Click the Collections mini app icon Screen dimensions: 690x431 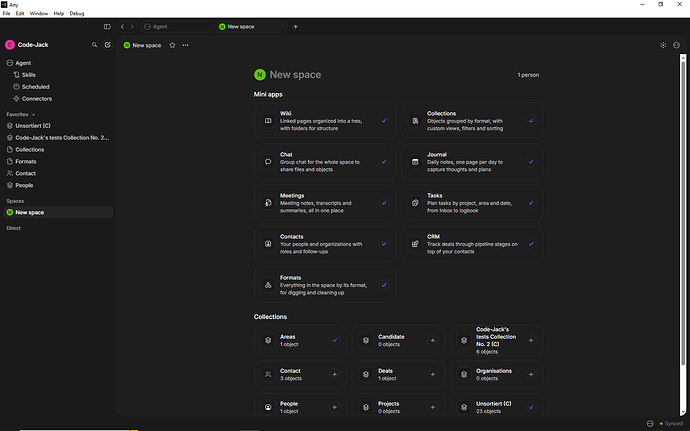(x=415, y=121)
